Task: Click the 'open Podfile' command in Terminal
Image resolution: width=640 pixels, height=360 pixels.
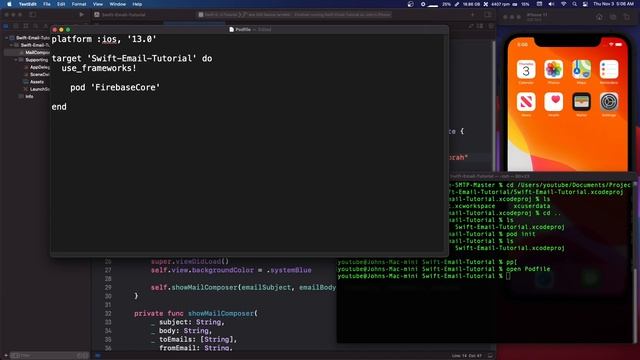Action: [528, 269]
